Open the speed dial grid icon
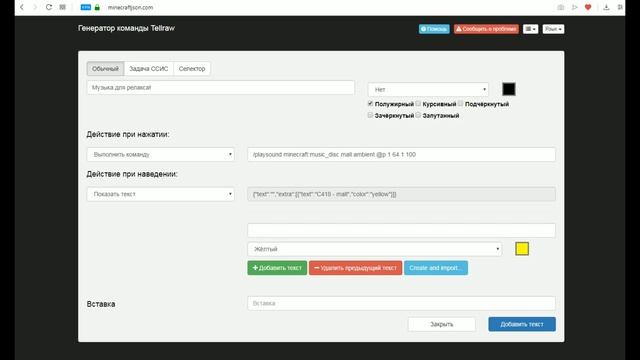The image size is (640, 360). tap(62, 7)
